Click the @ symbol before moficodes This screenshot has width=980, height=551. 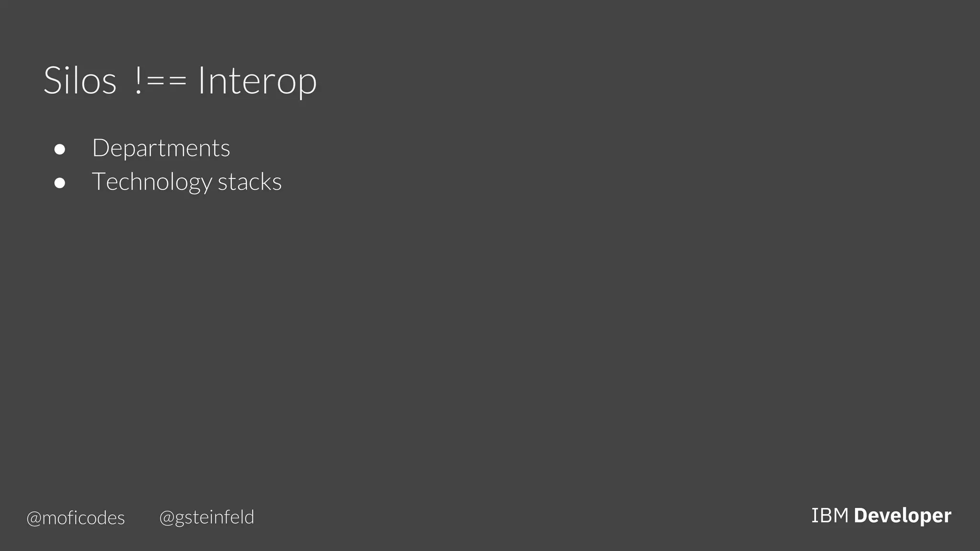click(34, 519)
